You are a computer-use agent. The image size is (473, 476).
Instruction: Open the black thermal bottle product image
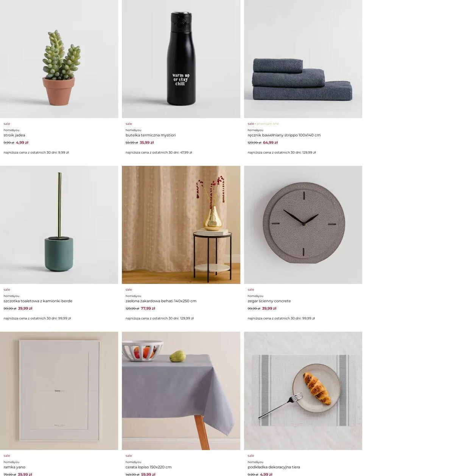point(181,59)
